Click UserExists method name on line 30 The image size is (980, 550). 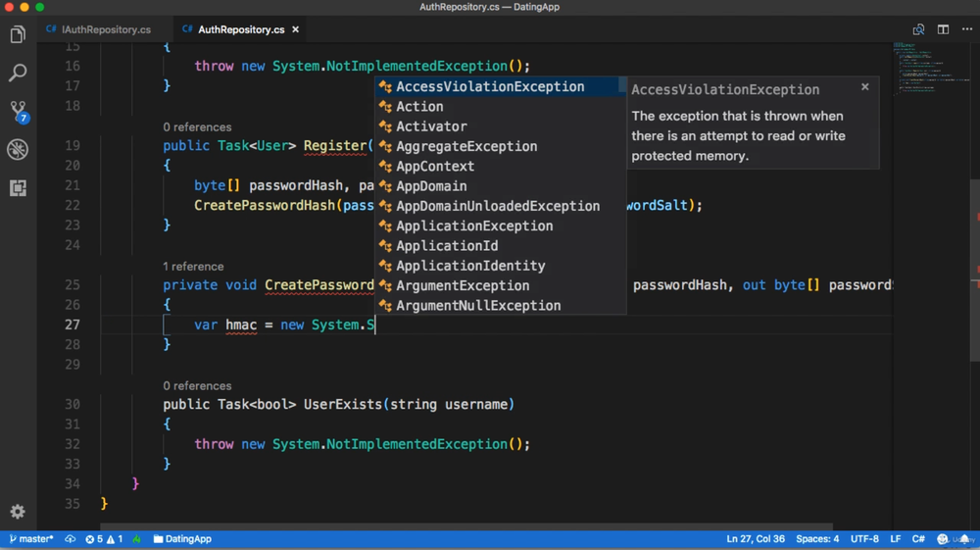pyautogui.click(x=342, y=404)
